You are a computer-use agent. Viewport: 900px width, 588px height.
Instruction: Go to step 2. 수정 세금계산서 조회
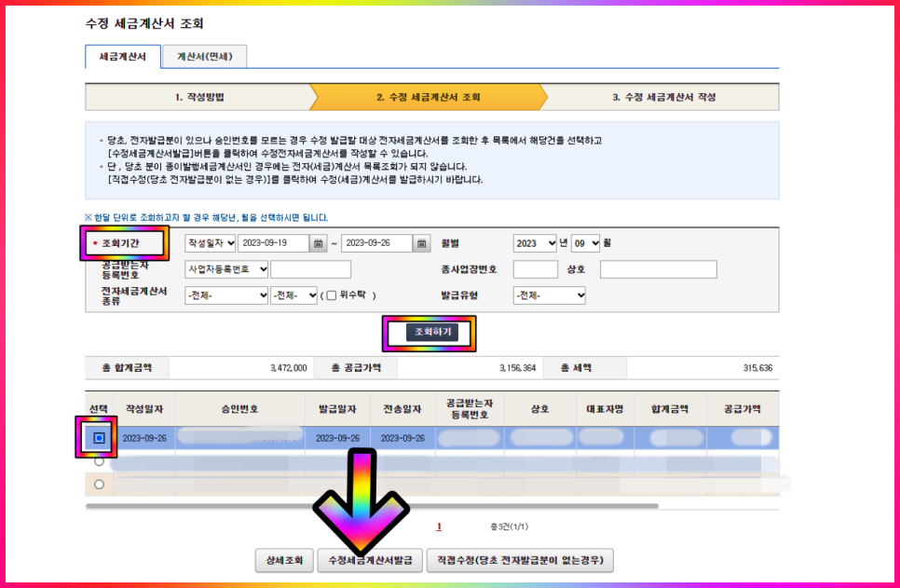[429, 97]
